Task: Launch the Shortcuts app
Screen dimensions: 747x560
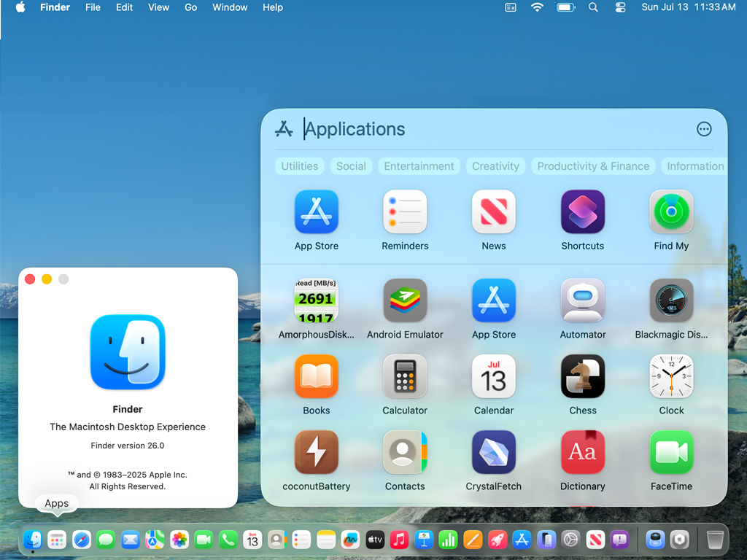Action: tap(583, 212)
